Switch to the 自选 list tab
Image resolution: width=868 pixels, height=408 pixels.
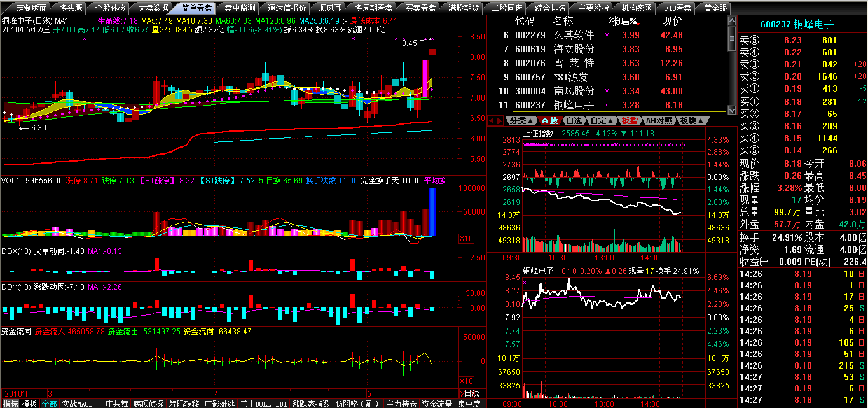tap(575, 120)
